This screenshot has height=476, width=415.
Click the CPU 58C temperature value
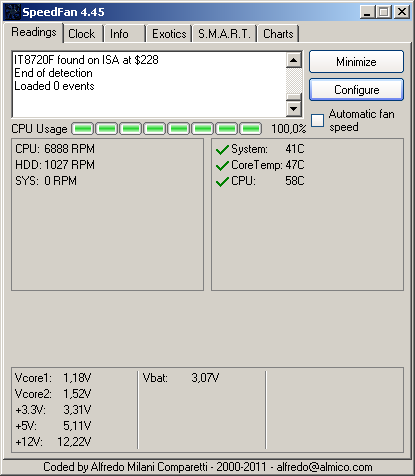[295, 181]
